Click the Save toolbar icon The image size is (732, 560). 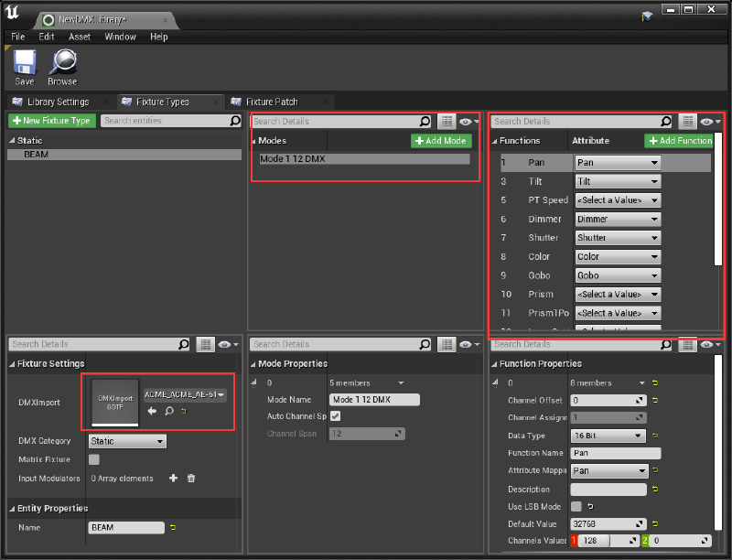[25, 63]
